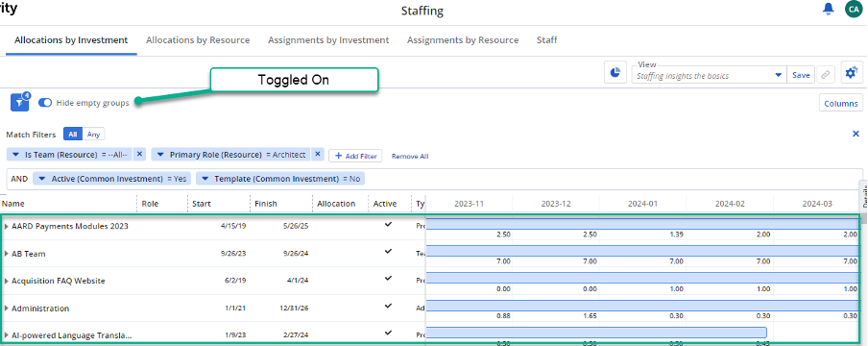Open the notifications bell
868x346 pixels.
point(828,9)
